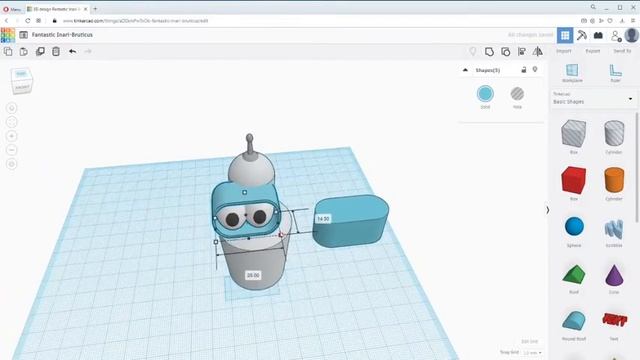Switch to 3D design grid view button
This screenshot has width=640, height=360.
pyautogui.click(x=565, y=36)
